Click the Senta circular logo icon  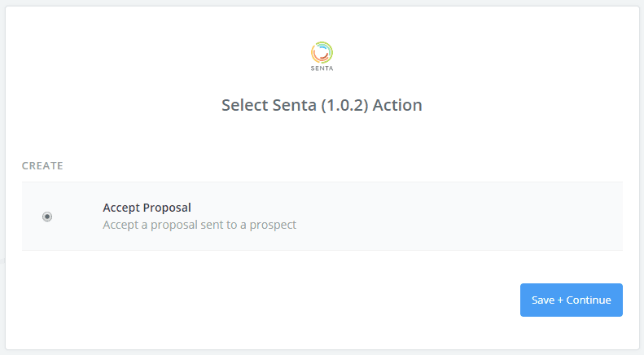pos(322,52)
